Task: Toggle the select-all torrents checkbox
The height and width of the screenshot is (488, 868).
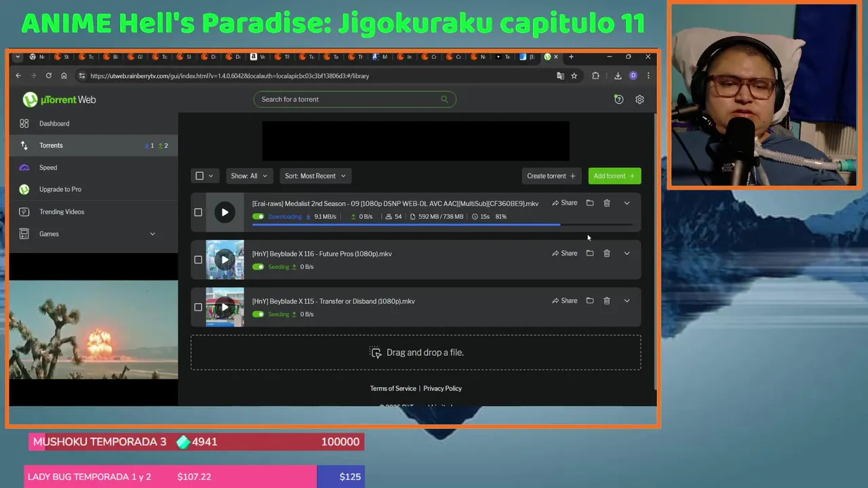Action: pyautogui.click(x=199, y=176)
